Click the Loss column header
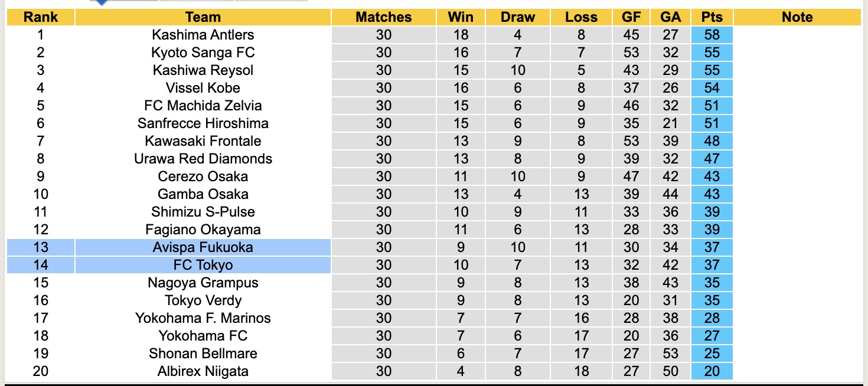The height and width of the screenshot is (386, 868). 581,17
